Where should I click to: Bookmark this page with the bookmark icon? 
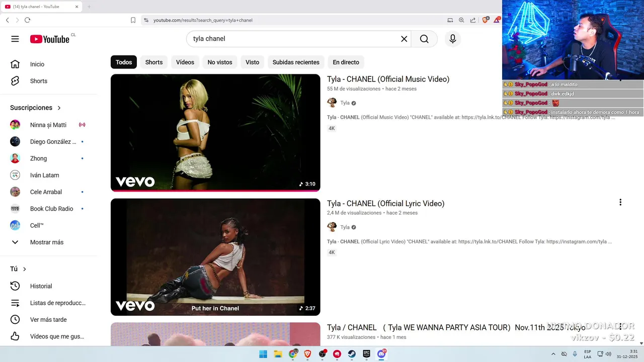pos(133,20)
